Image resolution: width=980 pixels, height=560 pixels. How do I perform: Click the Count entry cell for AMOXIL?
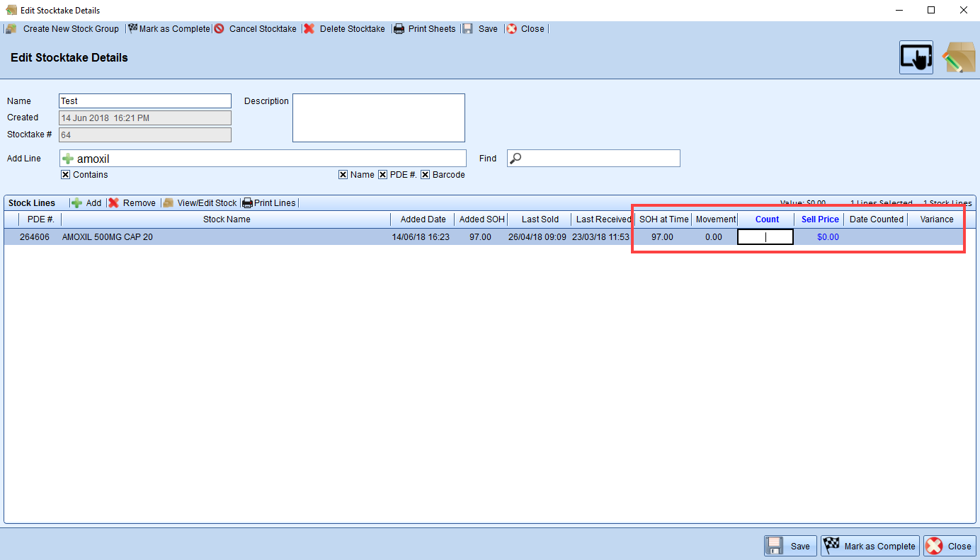(x=765, y=237)
